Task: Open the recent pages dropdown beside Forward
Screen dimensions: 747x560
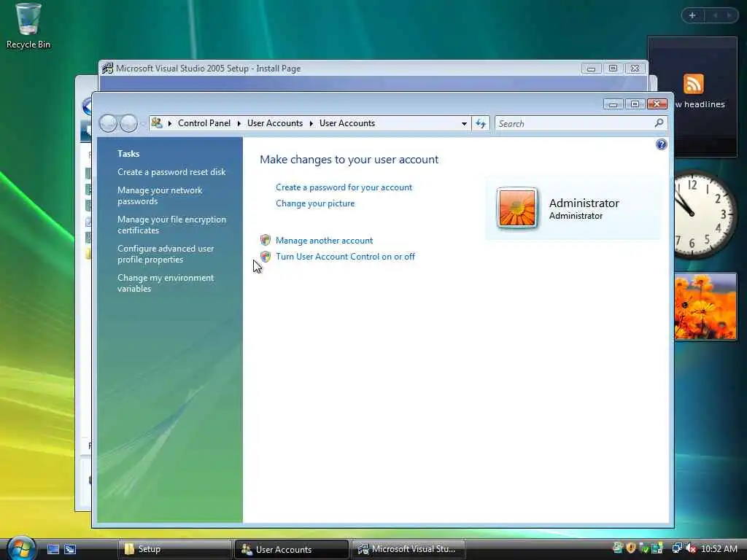Action: (142, 124)
